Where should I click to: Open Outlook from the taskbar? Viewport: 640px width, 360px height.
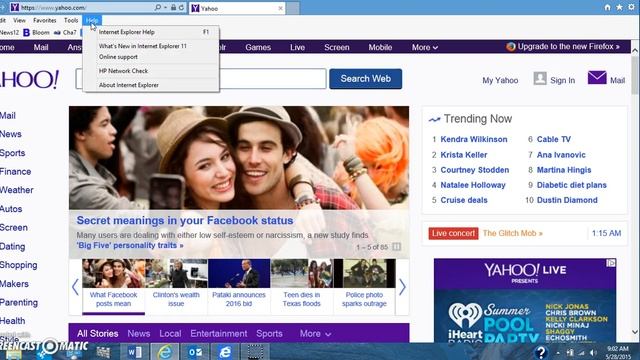point(195,352)
